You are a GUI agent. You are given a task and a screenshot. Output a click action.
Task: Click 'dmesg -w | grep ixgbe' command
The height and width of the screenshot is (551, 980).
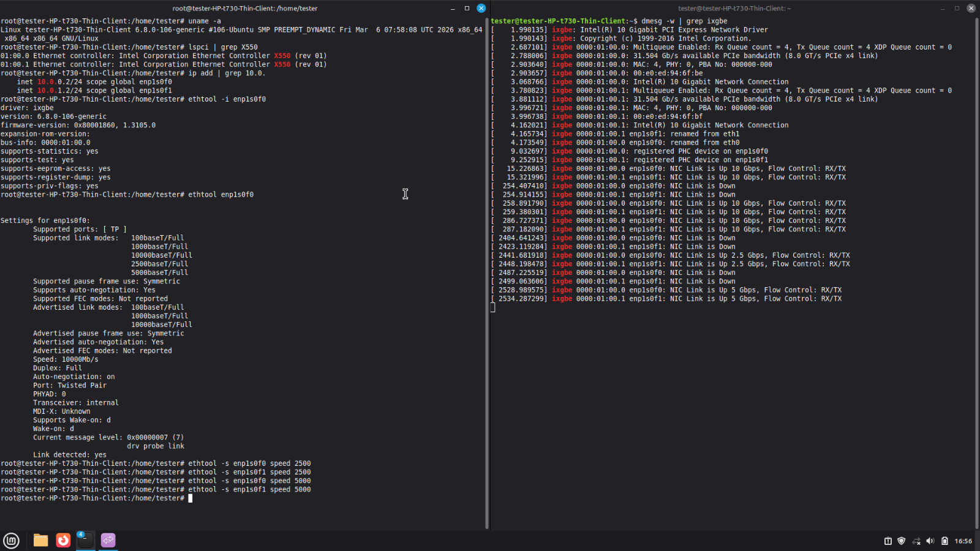[684, 21]
